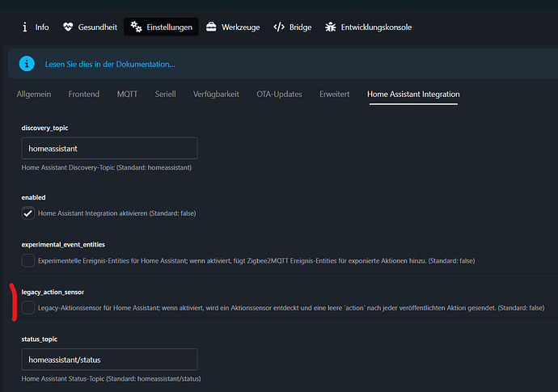Click the Einstellungen gears icon
This screenshot has height=392, width=558.
[x=136, y=27]
